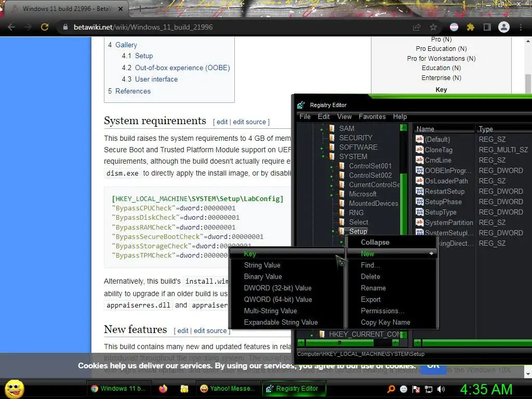This screenshot has width=532, height=399.
Task: Click the taskbar search magnifier icon
Action: 391,389
